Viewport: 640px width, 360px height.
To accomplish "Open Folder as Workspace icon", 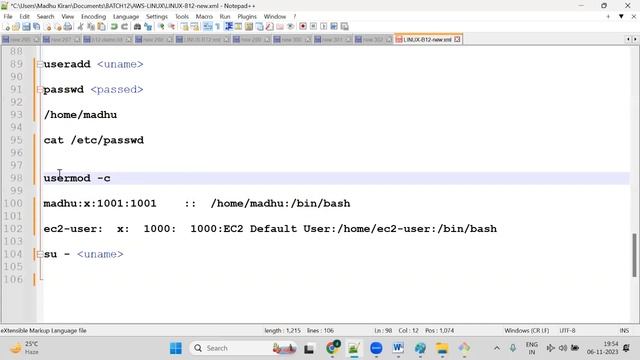I will tap(280, 27).
